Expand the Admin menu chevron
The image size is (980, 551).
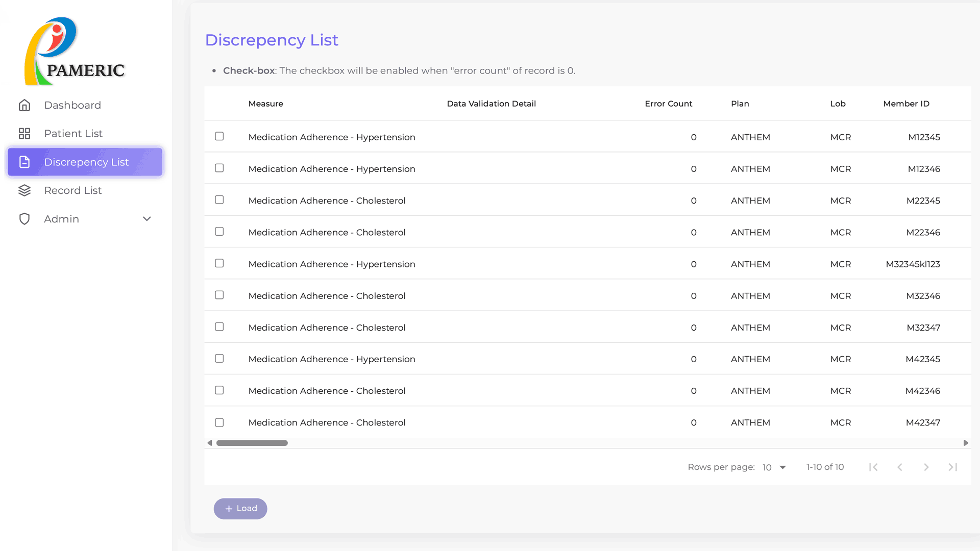pyautogui.click(x=147, y=219)
